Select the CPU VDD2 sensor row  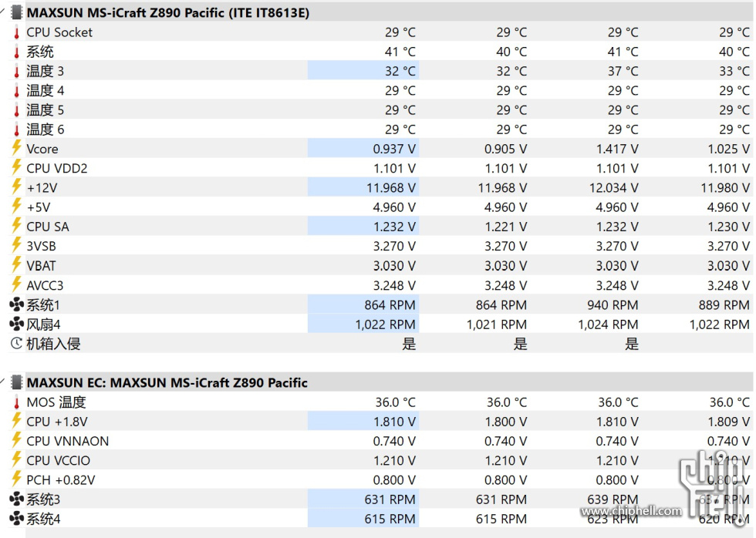(57, 168)
